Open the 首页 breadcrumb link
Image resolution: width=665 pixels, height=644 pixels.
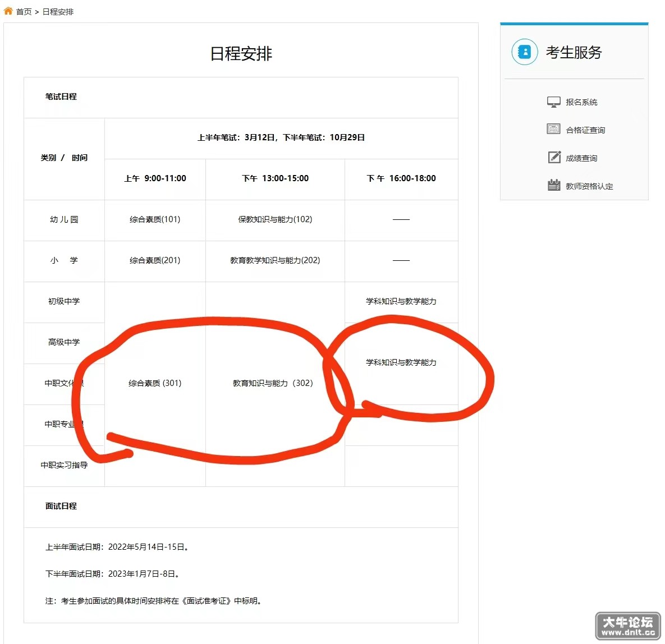pos(24,12)
